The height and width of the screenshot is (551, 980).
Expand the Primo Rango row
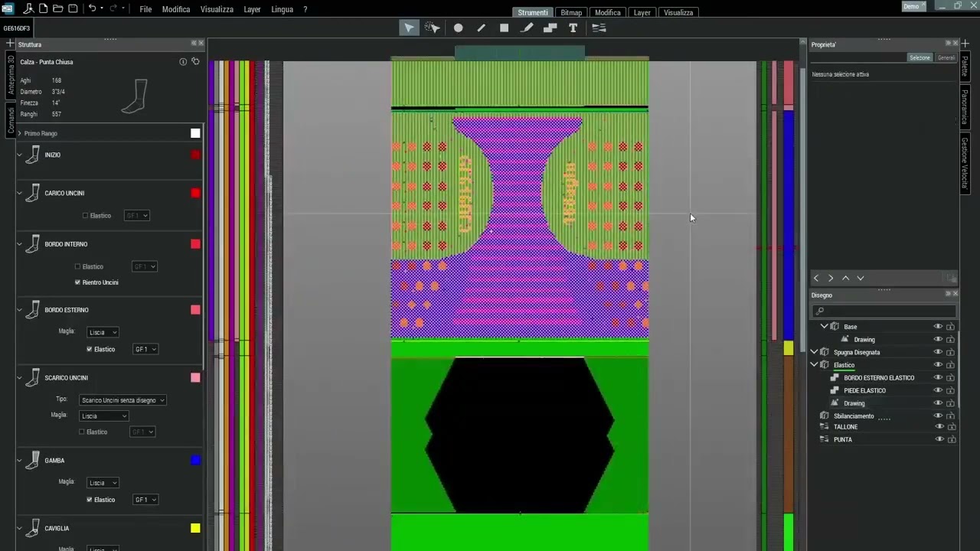[x=19, y=133]
